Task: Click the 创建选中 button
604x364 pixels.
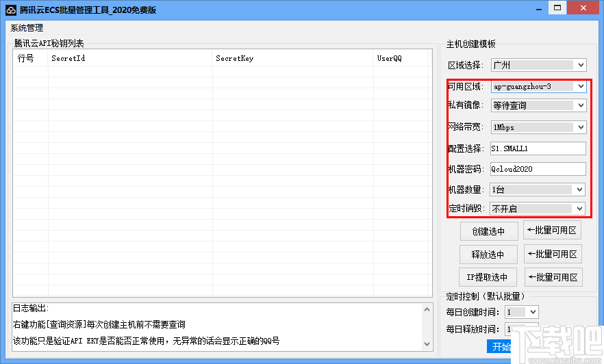Action: [x=488, y=231]
